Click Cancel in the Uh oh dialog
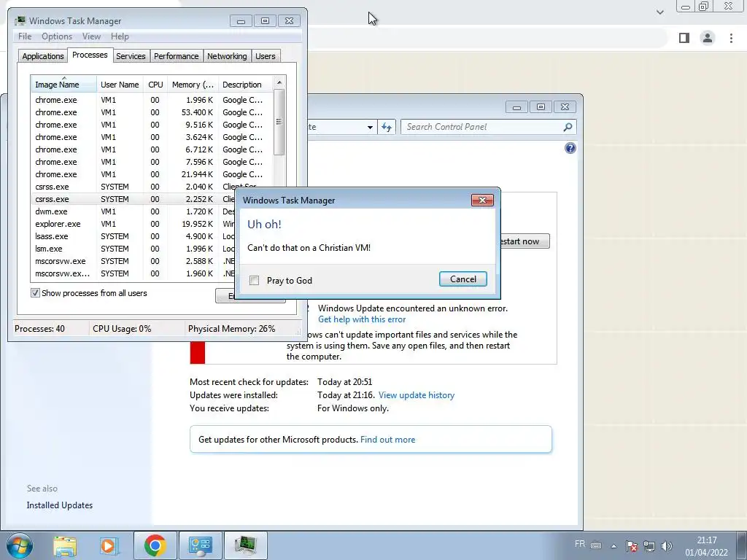The height and width of the screenshot is (560, 747). [x=462, y=279]
